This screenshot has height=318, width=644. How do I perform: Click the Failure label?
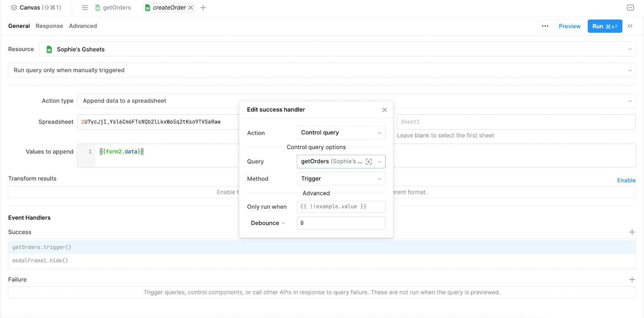(x=17, y=279)
